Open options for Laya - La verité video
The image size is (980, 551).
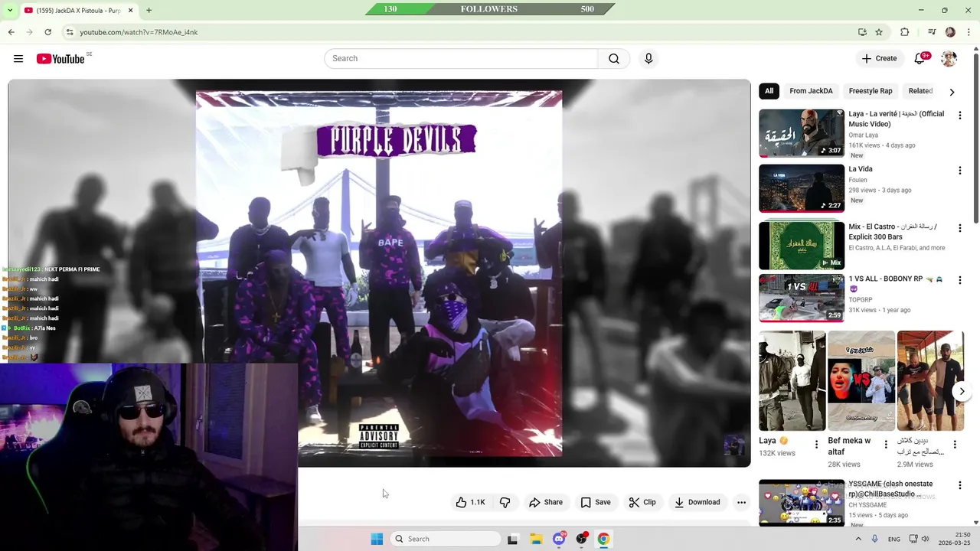(x=959, y=116)
